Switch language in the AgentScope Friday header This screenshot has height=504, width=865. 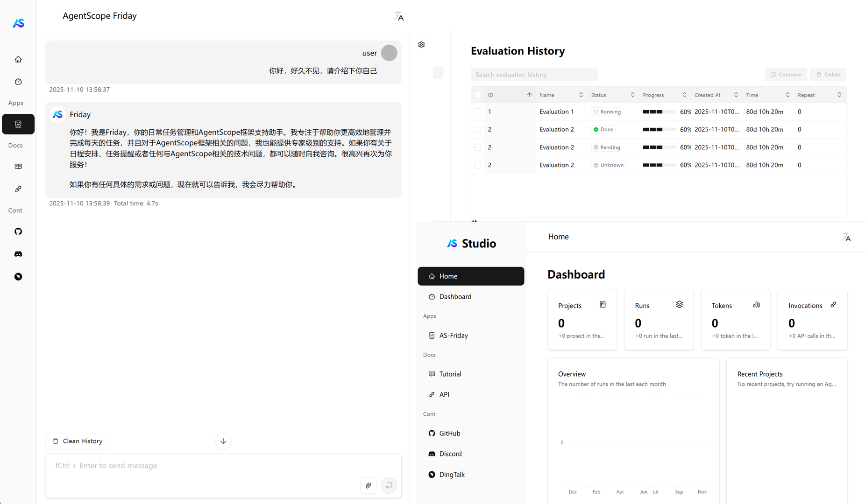(398, 16)
